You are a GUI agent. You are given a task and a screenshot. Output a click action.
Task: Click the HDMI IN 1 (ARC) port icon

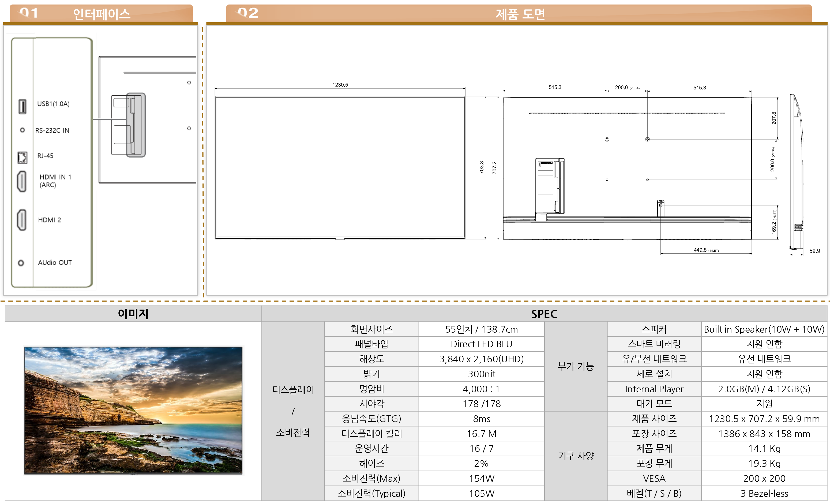tap(21, 181)
